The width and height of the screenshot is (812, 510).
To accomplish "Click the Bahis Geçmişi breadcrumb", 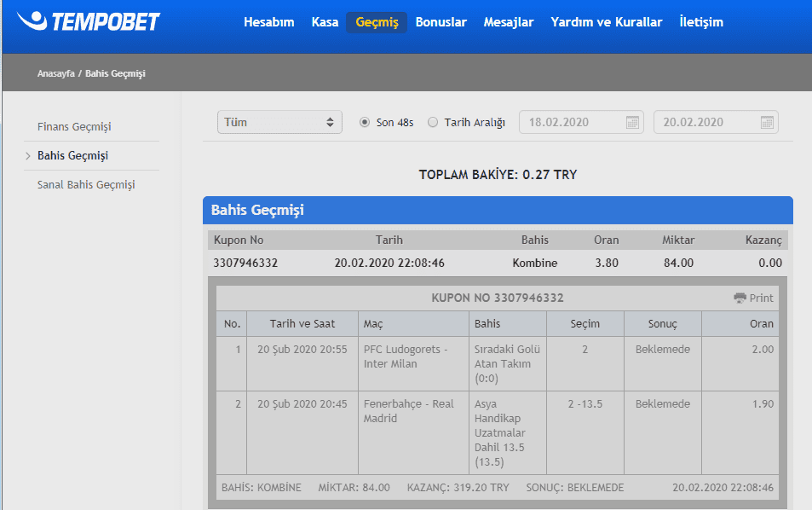I will coord(115,73).
